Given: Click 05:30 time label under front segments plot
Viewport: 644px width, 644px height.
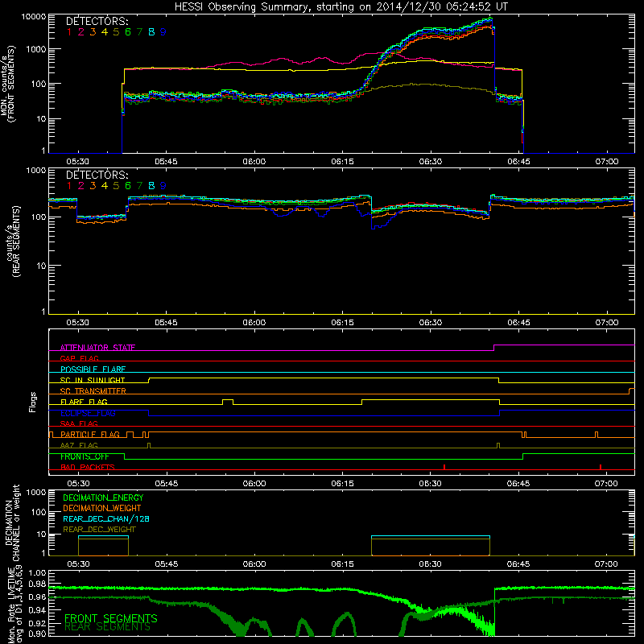Looking at the screenshot, I should (77, 162).
